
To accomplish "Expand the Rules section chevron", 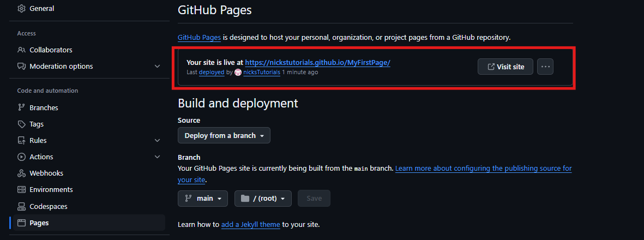I will pyautogui.click(x=157, y=141).
